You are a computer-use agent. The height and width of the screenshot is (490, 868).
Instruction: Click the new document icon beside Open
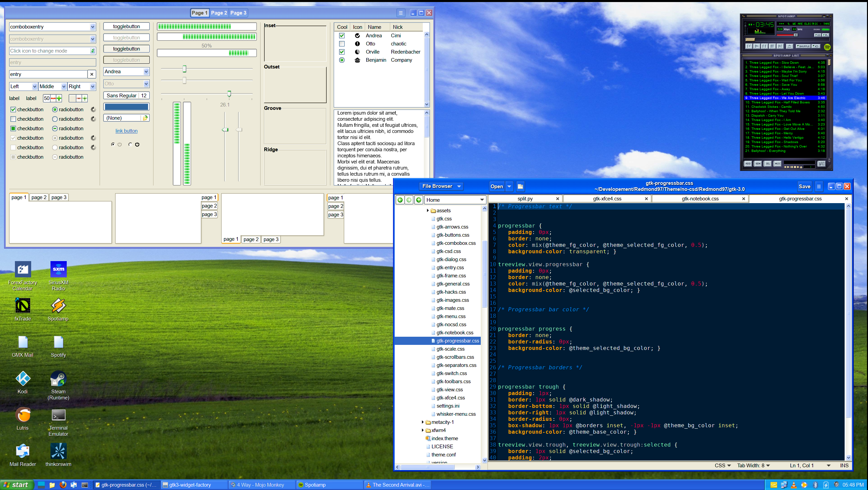[x=520, y=186]
